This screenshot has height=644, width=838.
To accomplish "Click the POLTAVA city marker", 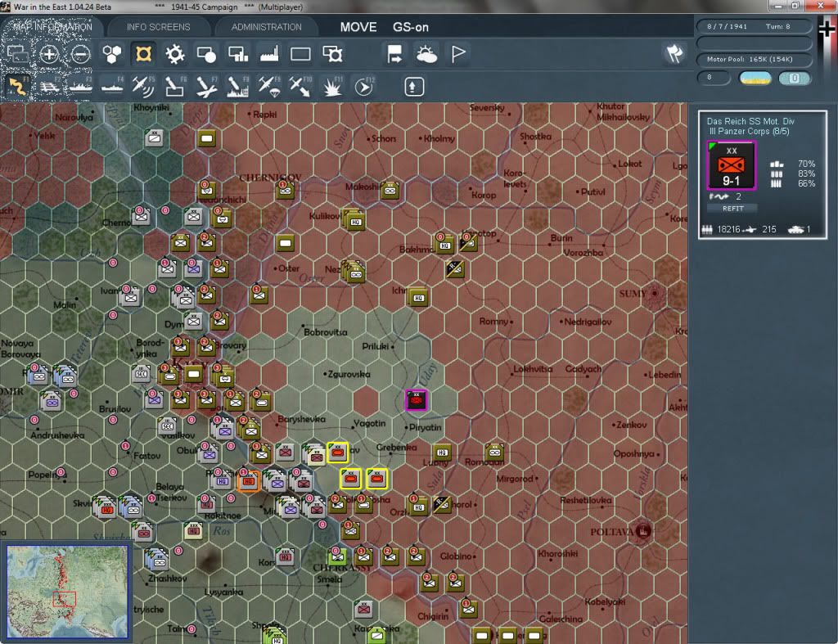I will (x=643, y=531).
